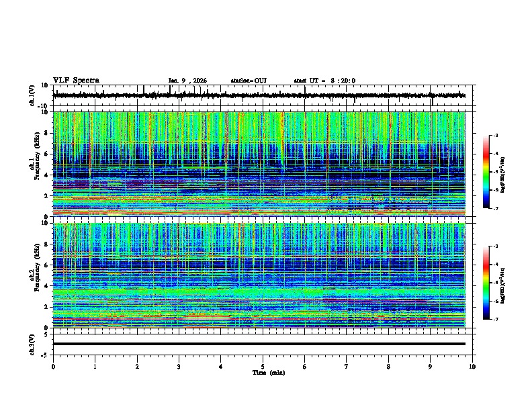Click the "6" tick on the Time axis
The image size is (532, 411).
tap(305, 367)
